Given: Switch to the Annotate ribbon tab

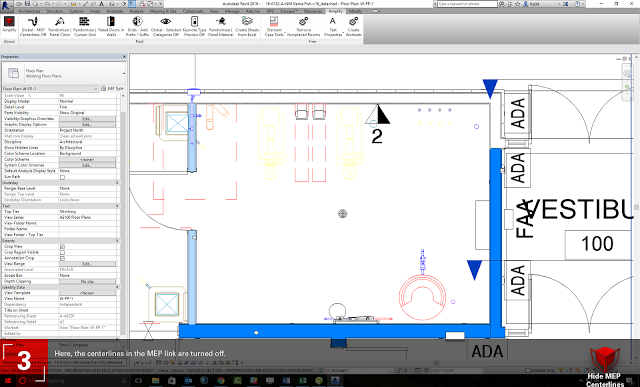Looking at the screenshot, I should point(115,11).
